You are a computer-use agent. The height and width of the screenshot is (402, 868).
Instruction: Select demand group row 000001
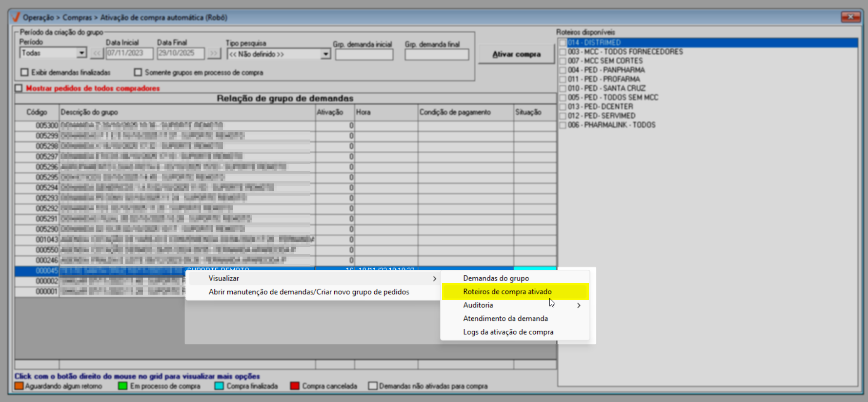[100, 292]
